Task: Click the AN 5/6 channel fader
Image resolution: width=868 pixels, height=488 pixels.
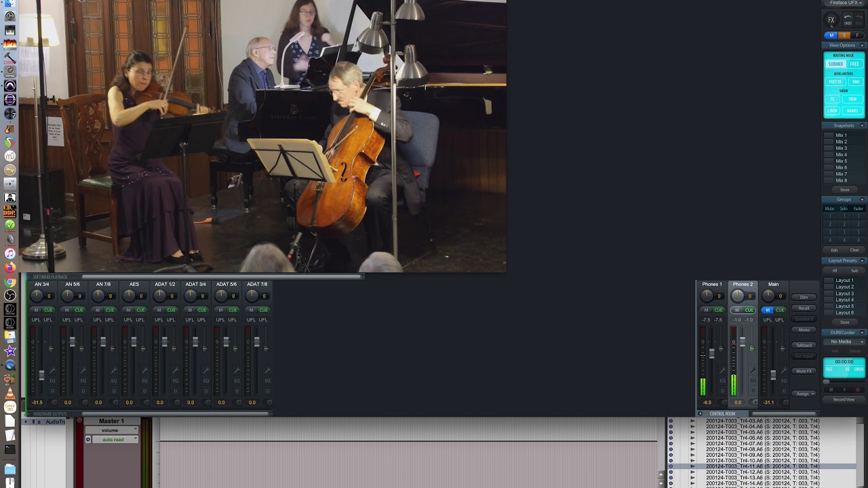Action: pos(73,342)
